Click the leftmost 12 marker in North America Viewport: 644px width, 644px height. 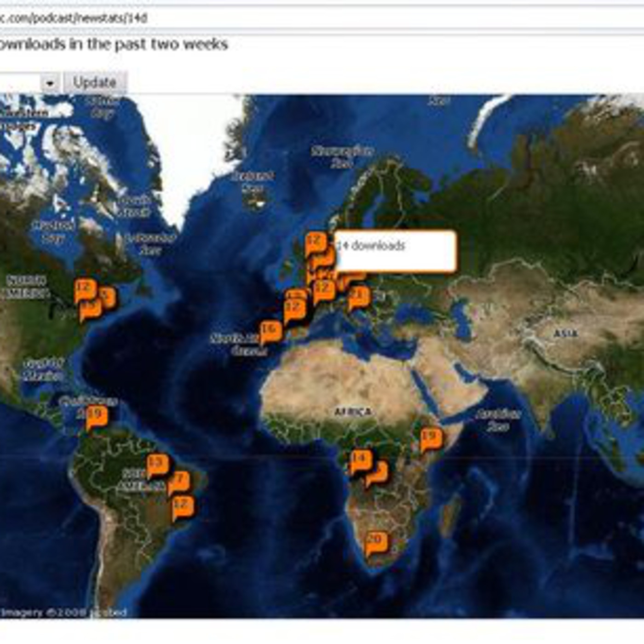pos(84,289)
